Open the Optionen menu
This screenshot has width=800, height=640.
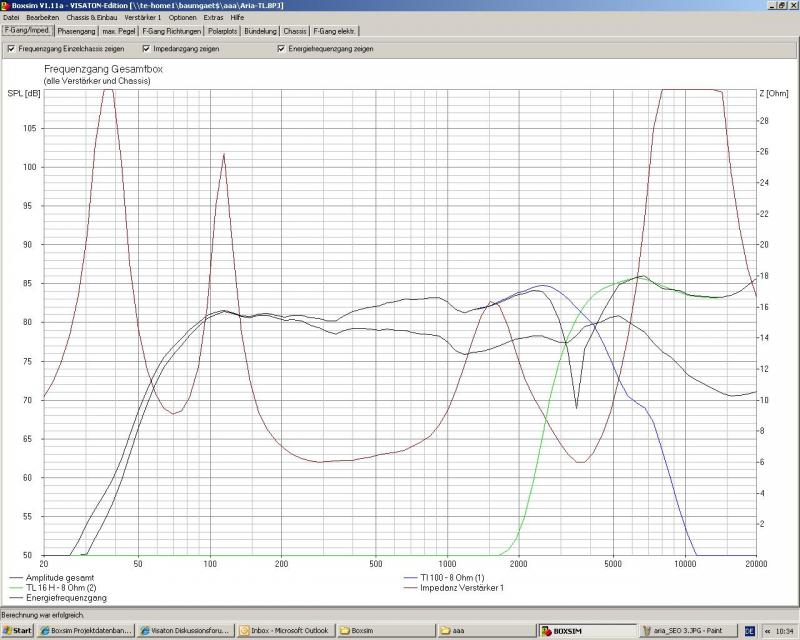pos(182,18)
